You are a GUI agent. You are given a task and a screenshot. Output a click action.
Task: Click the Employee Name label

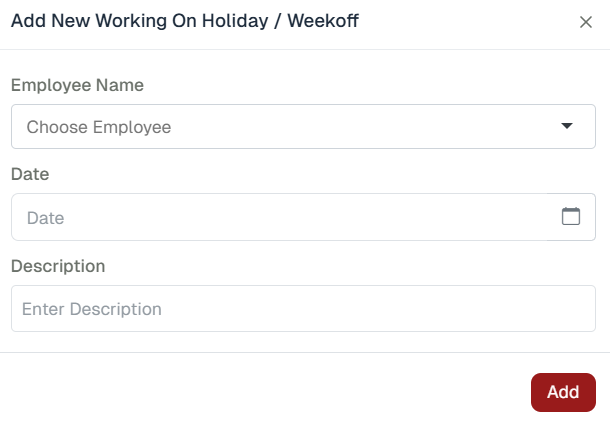(77, 85)
